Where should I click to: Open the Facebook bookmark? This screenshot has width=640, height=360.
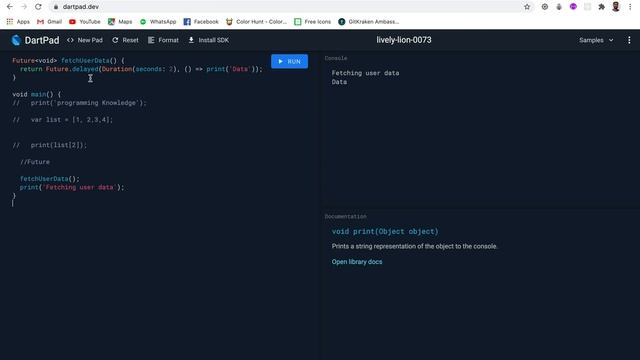(x=201, y=22)
